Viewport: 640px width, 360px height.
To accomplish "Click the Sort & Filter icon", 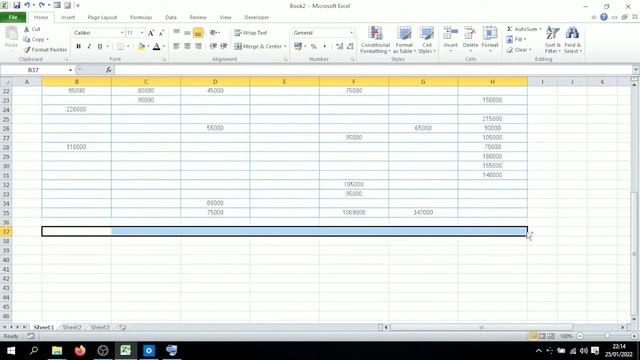I will (552, 33).
